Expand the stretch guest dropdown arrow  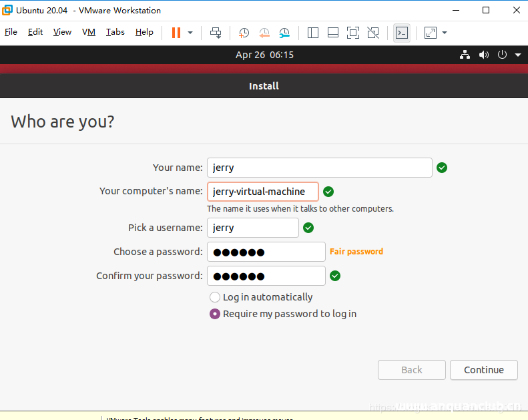point(445,33)
